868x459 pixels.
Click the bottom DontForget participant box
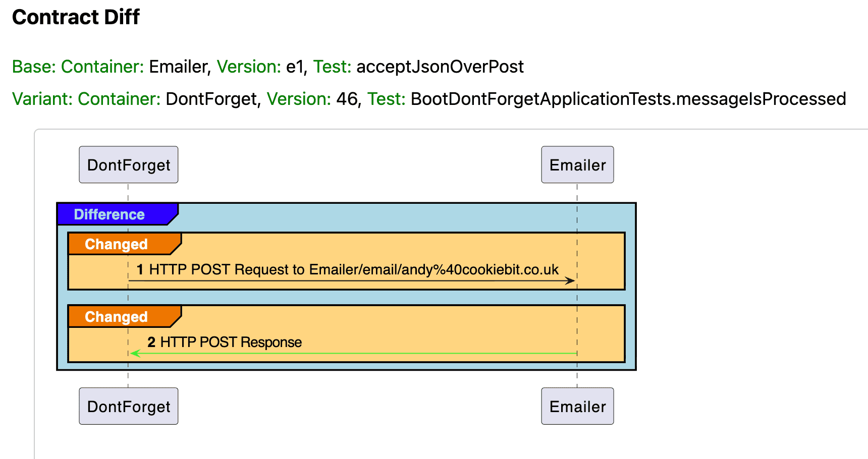[128, 406]
